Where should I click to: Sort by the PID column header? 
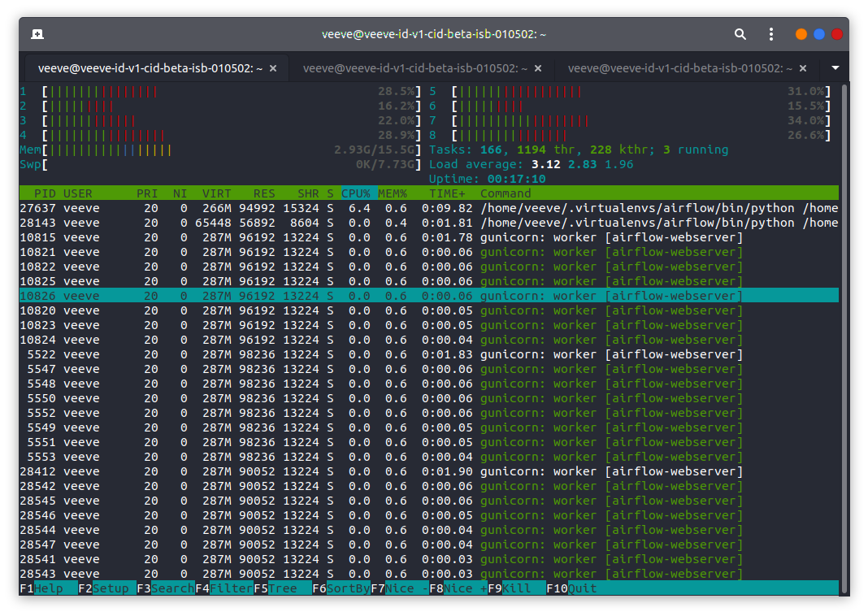point(45,193)
